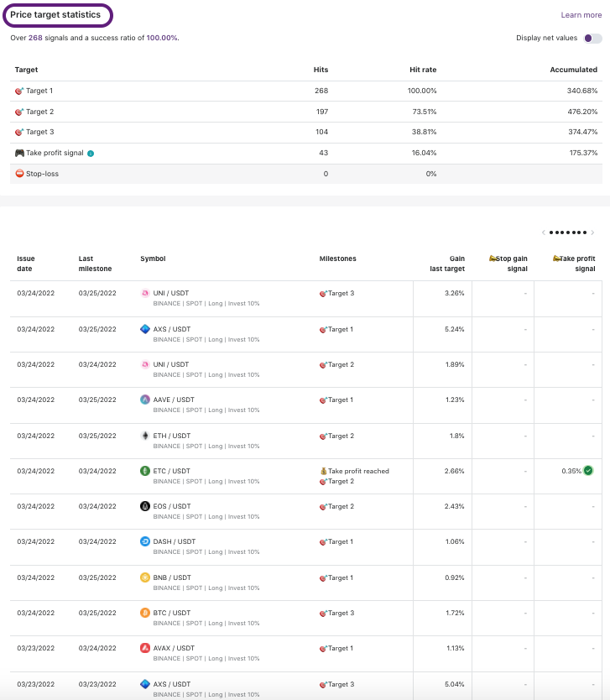Click the Issue date column header
Viewport: 610px width, 700px height.
(26, 264)
